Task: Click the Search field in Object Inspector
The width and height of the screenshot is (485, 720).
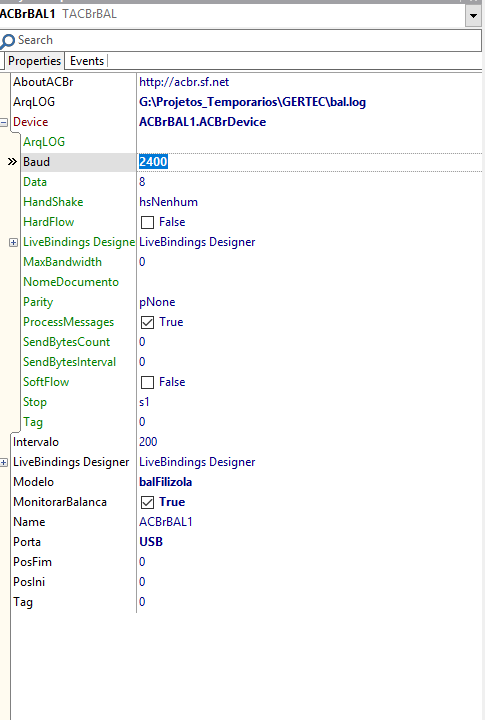Action: [x=241, y=40]
